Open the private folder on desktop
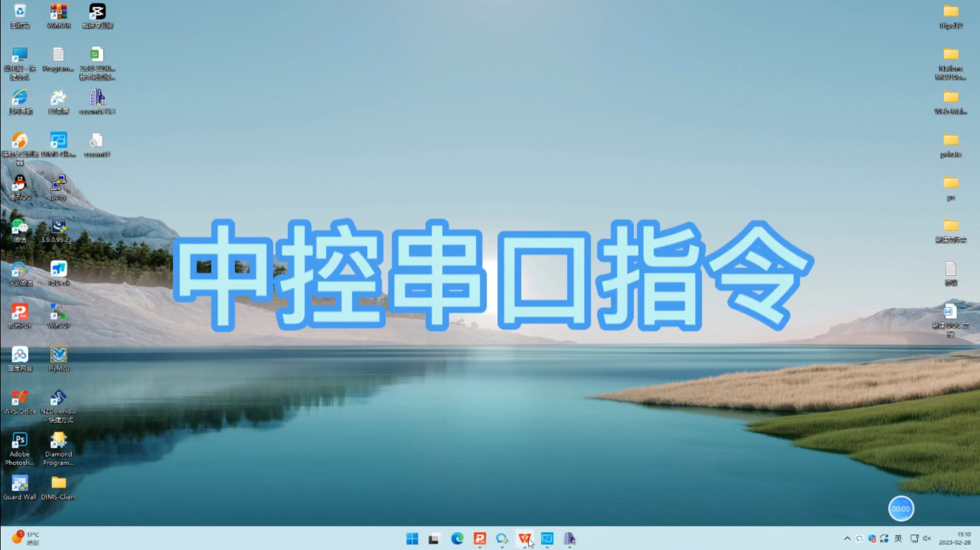Image resolution: width=980 pixels, height=550 pixels. pos(951,142)
